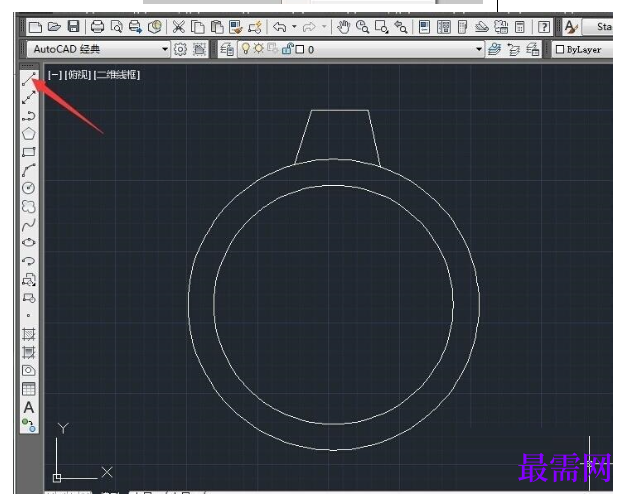Image resolution: width=630 pixels, height=499 pixels.
Task: Click the Table tool
Action: pos(29,389)
